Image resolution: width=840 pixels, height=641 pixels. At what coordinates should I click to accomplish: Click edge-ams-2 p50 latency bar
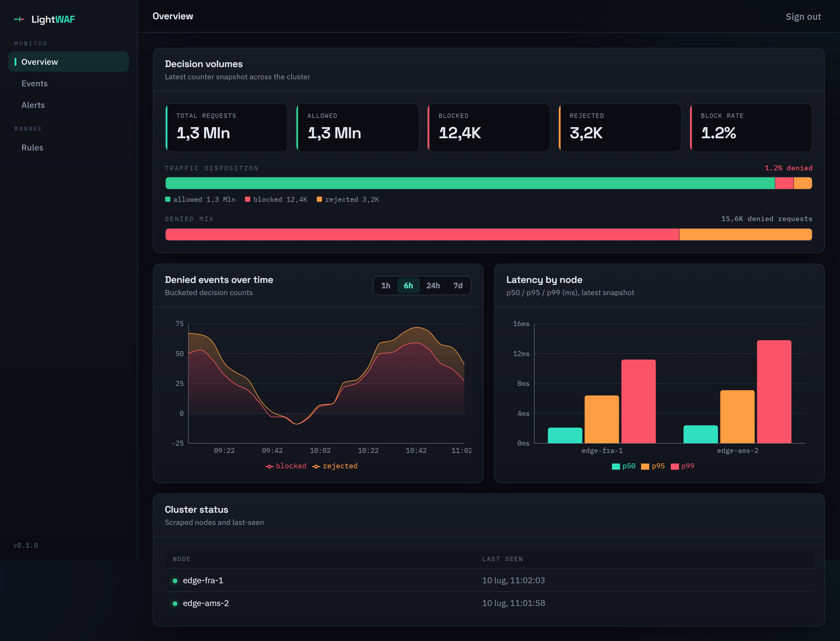pos(701,434)
